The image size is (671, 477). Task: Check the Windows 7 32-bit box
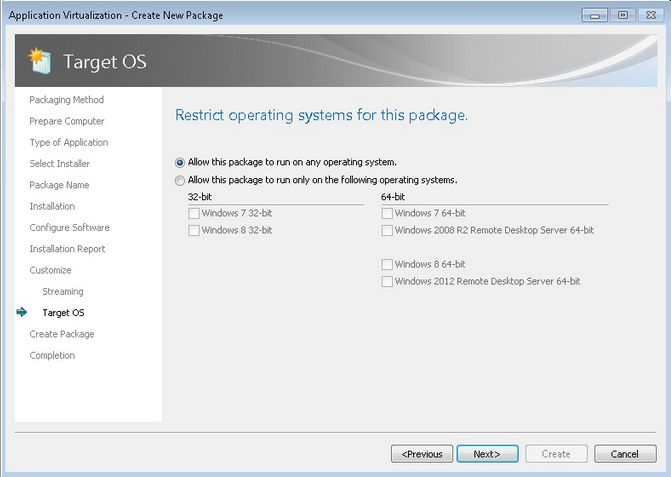pos(194,214)
